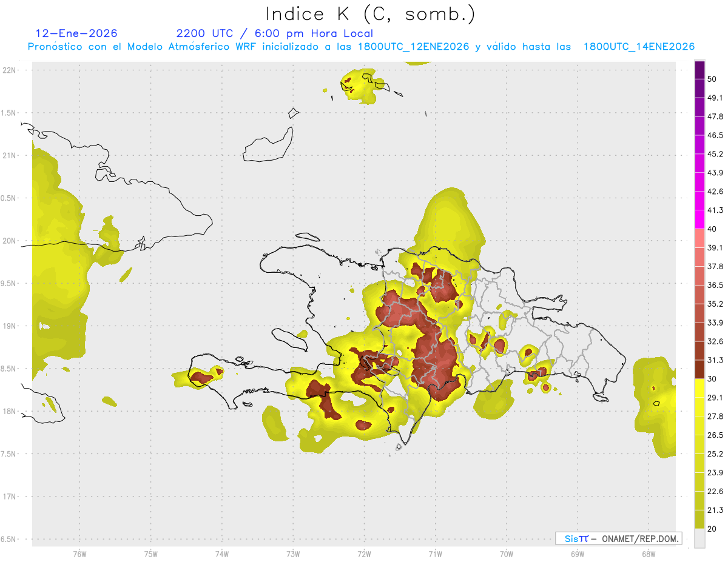728x562 pixels.
Task: Click the "70W" longitude axis label
Action: pos(507,554)
